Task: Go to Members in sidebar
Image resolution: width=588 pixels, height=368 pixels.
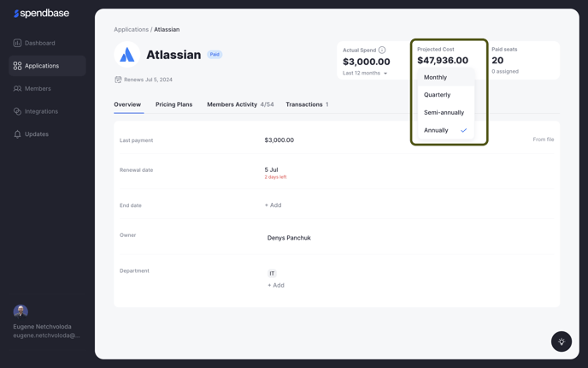Action: (47, 89)
